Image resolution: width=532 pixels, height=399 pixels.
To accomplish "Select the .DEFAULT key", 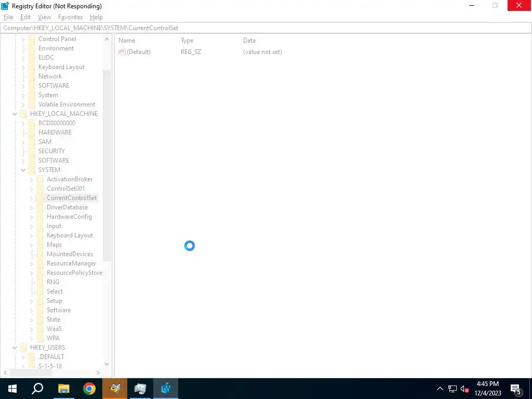I will (51, 356).
